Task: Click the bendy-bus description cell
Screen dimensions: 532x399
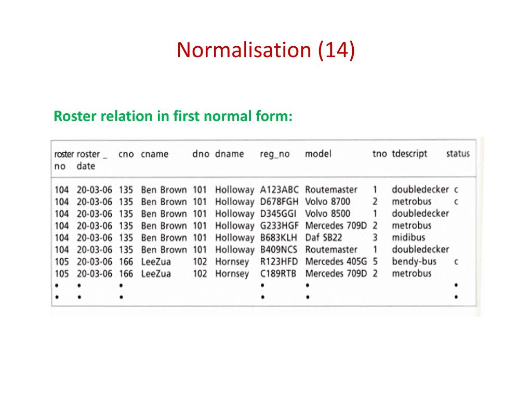Action: tap(414, 262)
